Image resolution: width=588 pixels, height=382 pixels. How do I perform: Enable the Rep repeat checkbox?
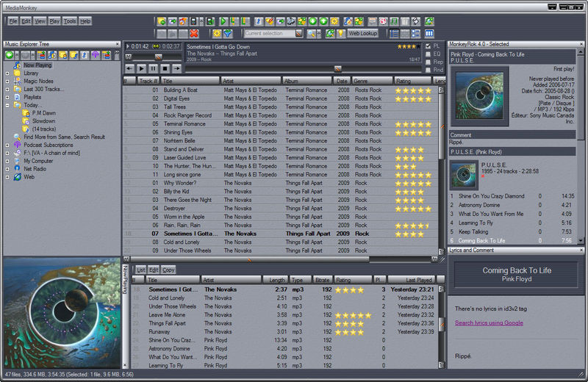428,62
